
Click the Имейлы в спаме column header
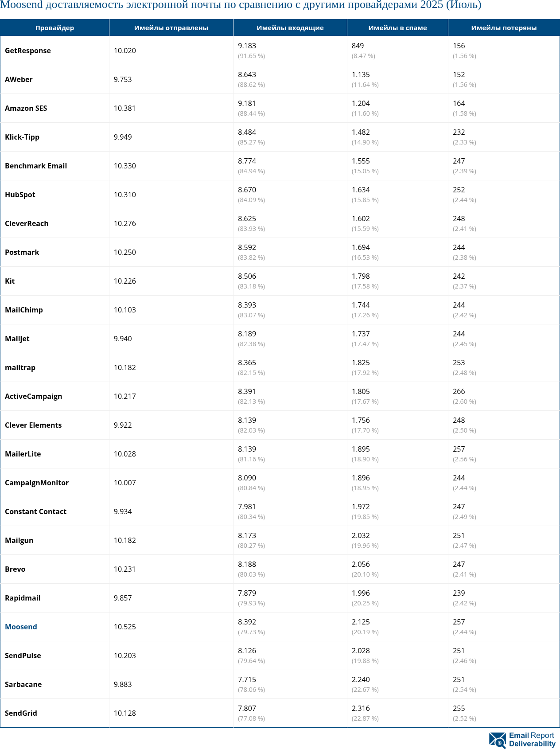[397, 28]
